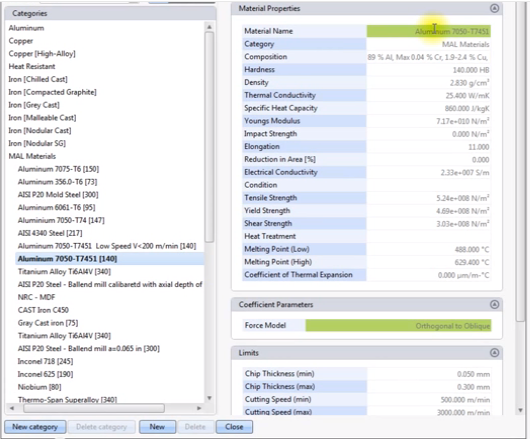Click Tensile Strength value 5.24e+008
The height and width of the screenshot is (439, 530).
pos(463,198)
